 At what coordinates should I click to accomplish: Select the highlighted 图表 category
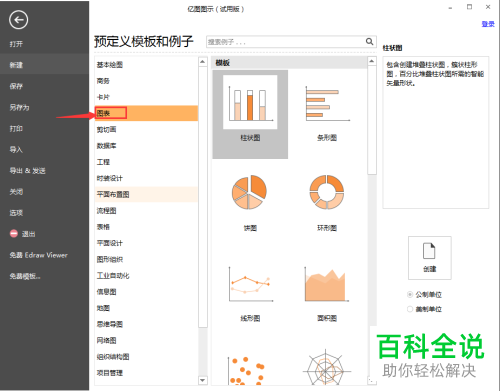click(146, 113)
